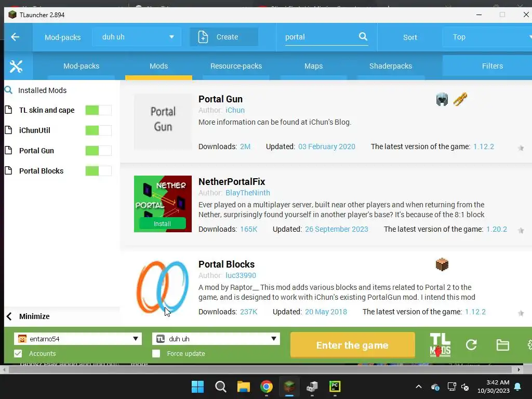Click the file icon beside Portal Blocks
The width and height of the screenshot is (532, 399).
coord(8,170)
